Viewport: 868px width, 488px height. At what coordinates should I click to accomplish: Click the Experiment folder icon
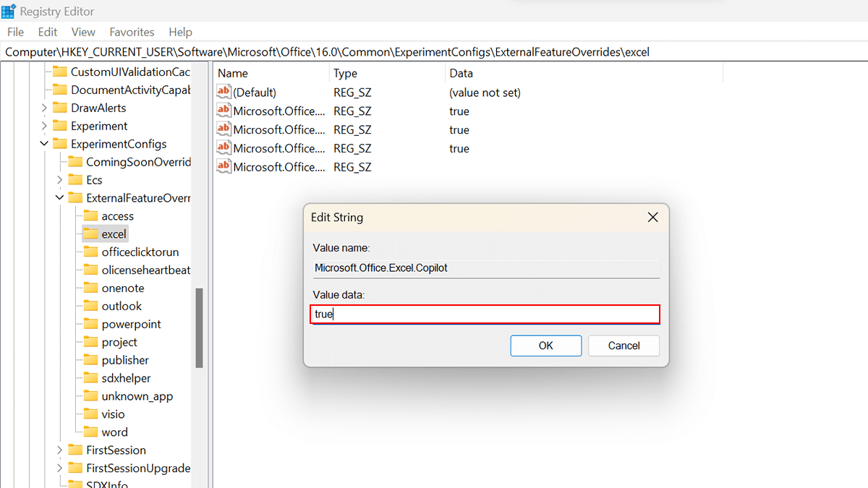[60, 126]
